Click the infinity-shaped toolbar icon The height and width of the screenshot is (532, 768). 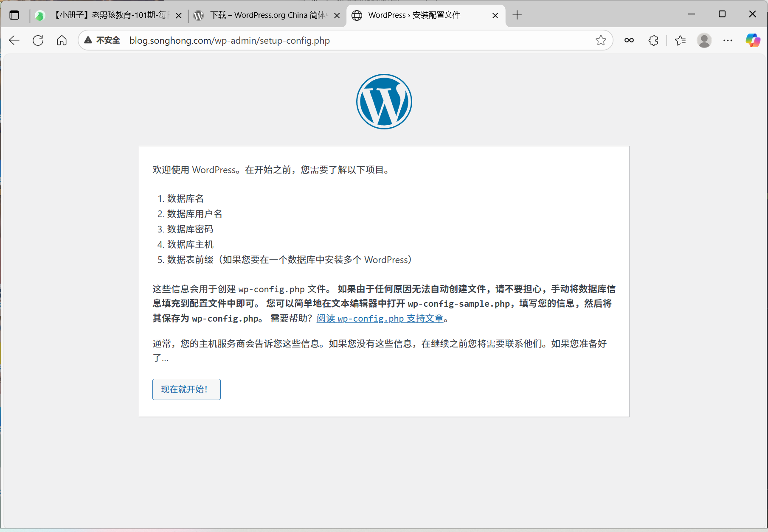pyautogui.click(x=629, y=40)
